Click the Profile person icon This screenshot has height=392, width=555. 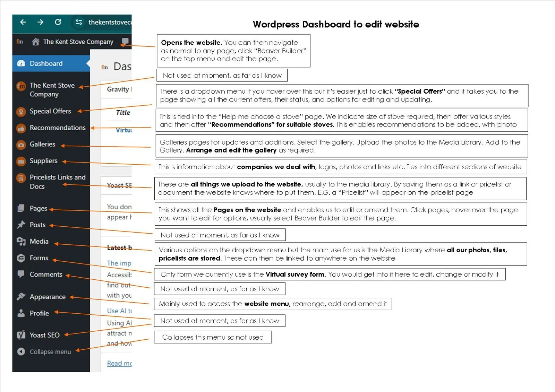[21, 313]
